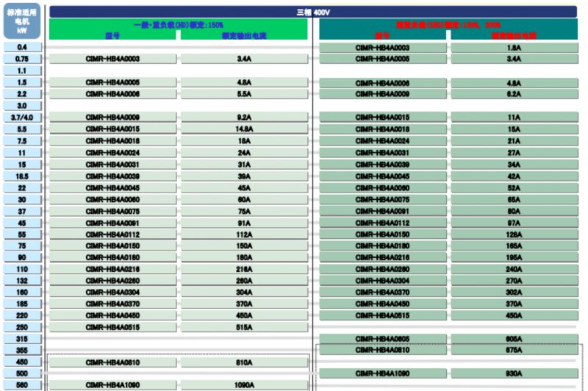Select the 0.75 kW row label

click(22, 59)
